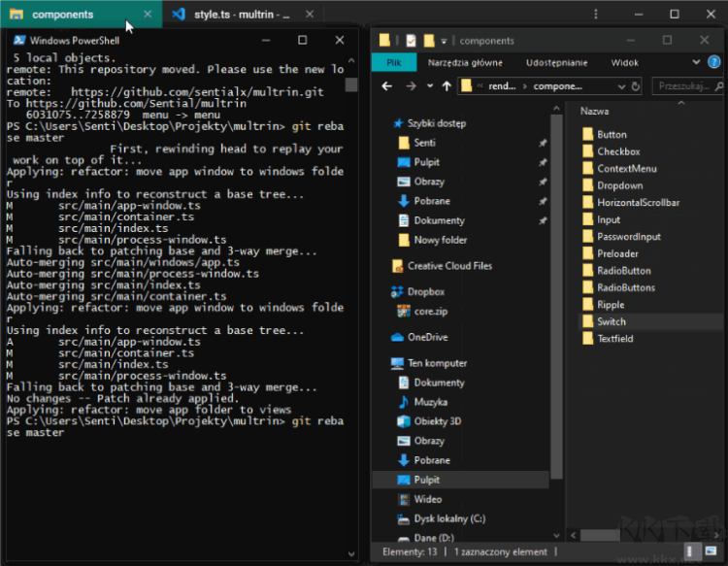
Task: Select Creative Cloud Files in sidebar
Action: [x=449, y=265]
